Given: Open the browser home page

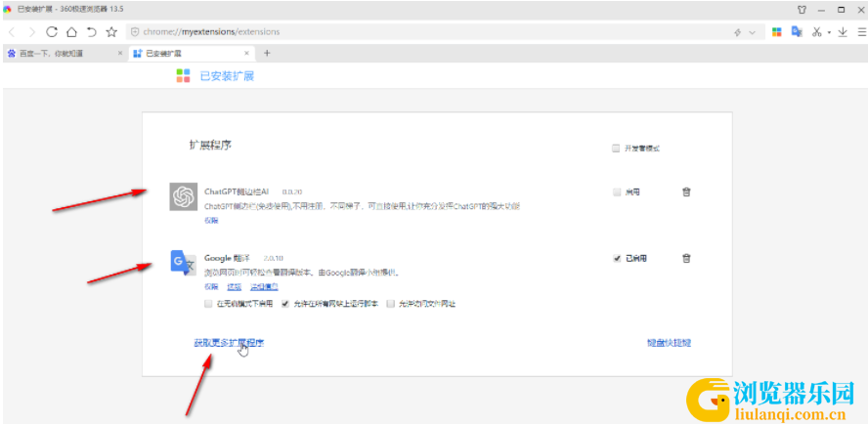Looking at the screenshot, I should pyautogui.click(x=71, y=31).
